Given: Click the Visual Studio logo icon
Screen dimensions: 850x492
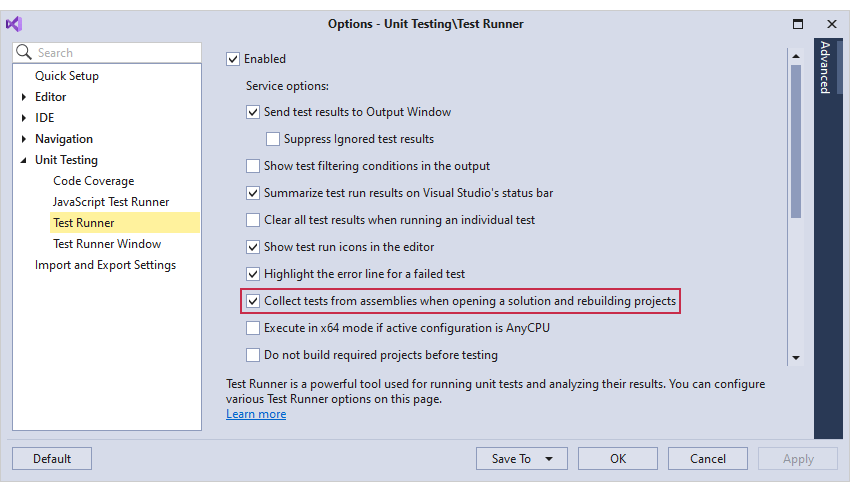Looking at the screenshot, I should click(14, 24).
